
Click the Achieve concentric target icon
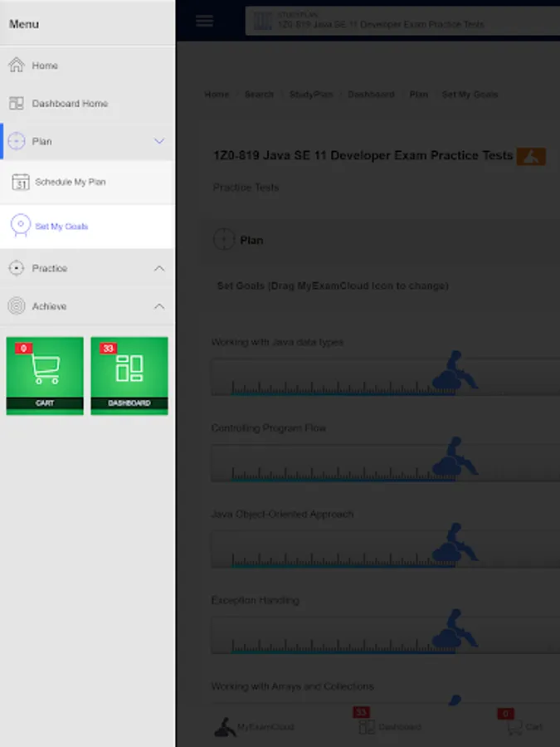point(17,305)
